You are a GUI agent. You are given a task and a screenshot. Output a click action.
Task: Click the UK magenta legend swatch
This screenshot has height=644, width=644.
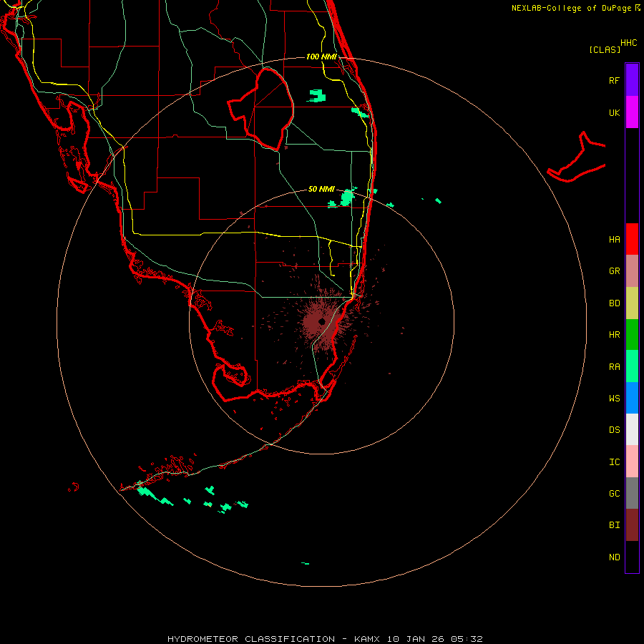click(x=632, y=112)
